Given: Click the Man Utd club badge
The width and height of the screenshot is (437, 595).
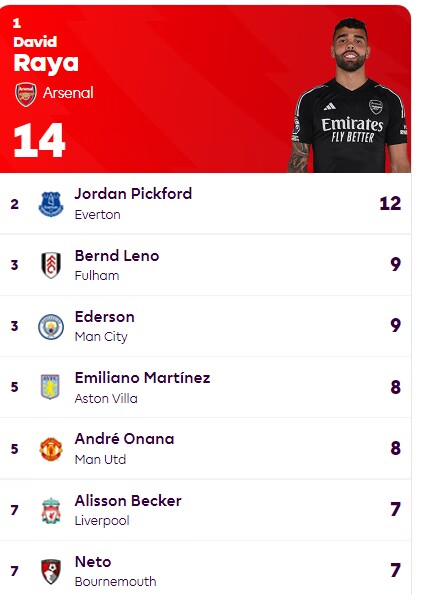Looking at the screenshot, I should coord(51,449).
